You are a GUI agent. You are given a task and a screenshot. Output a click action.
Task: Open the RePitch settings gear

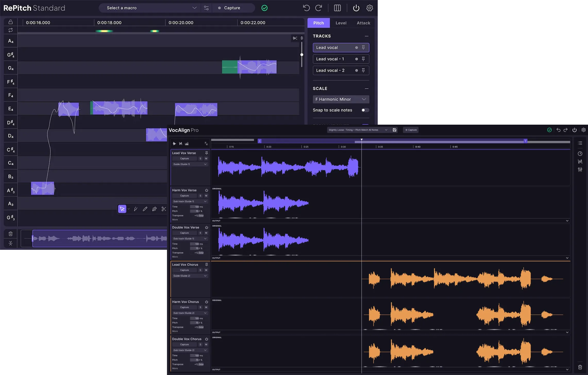(369, 8)
